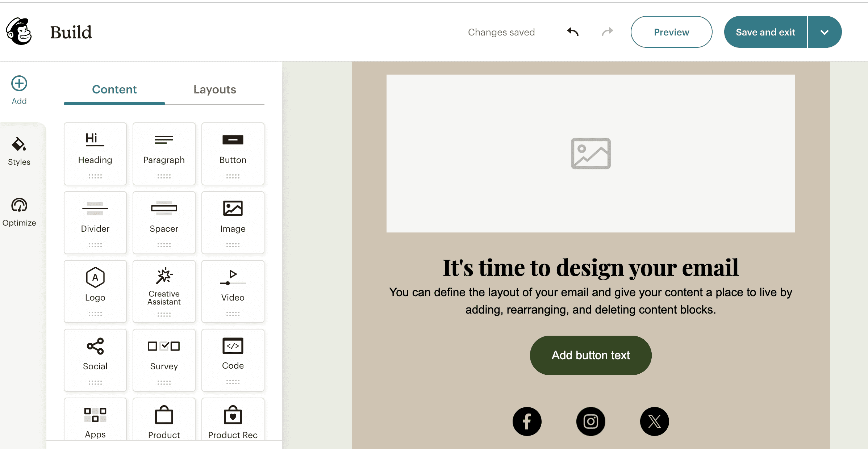The width and height of the screenshot is (868, 449).
Task: Switch to the Layouts tab
Action: [214, 89]
